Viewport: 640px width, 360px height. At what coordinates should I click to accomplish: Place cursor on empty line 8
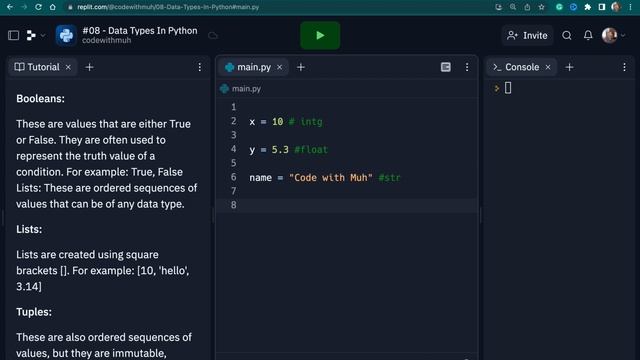point(347,205)
